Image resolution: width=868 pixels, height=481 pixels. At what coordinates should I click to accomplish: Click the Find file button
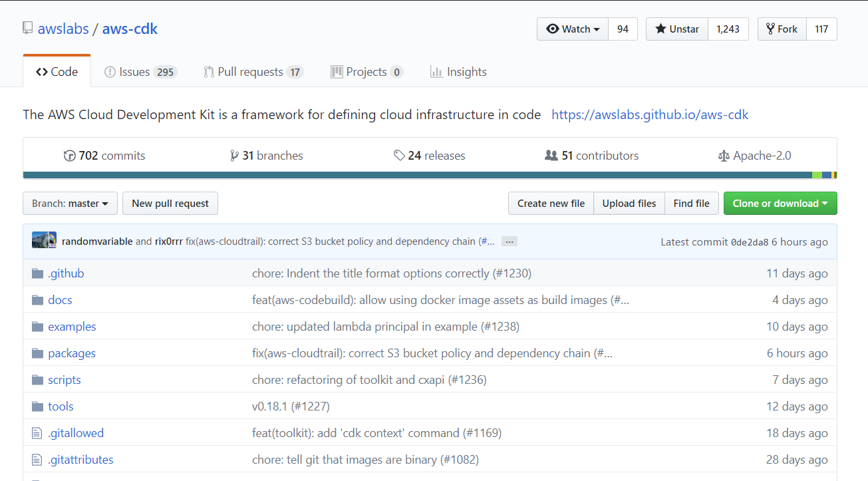[691, 204]
